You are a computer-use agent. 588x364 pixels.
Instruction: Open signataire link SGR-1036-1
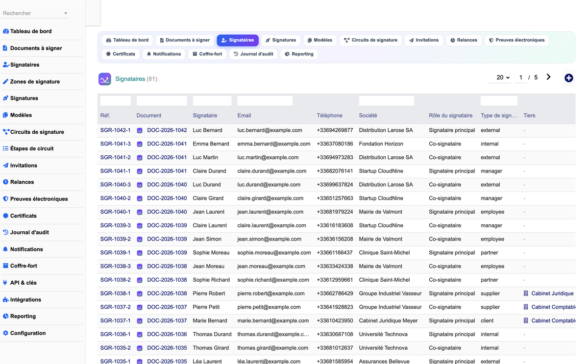click(116, 335)
